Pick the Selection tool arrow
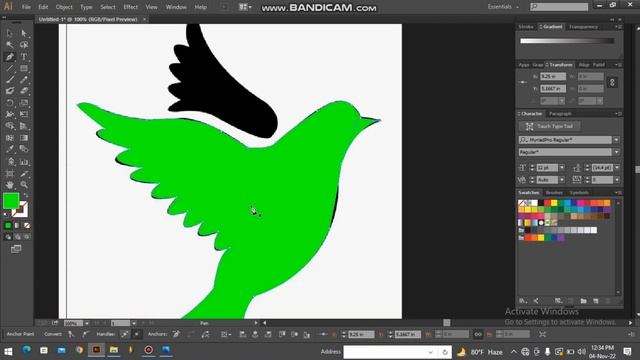Image resolution: width=640 pixels, height=360 pixels. point(10,33)
